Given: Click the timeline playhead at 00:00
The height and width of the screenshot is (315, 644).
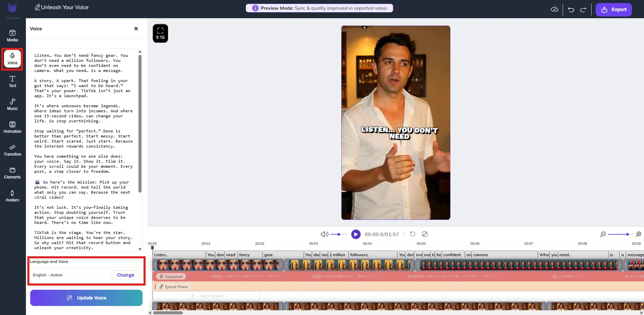Looking at the screenshot, I should coord(152,248).
